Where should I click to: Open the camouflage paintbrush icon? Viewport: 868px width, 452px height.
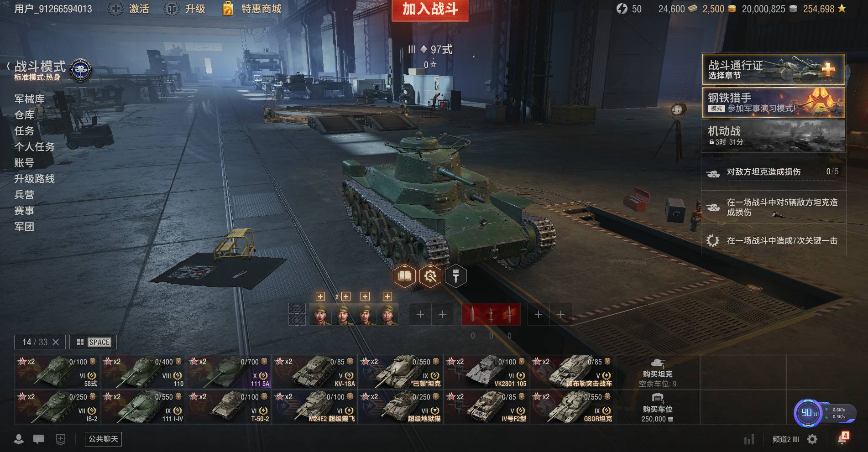[455, 276]
